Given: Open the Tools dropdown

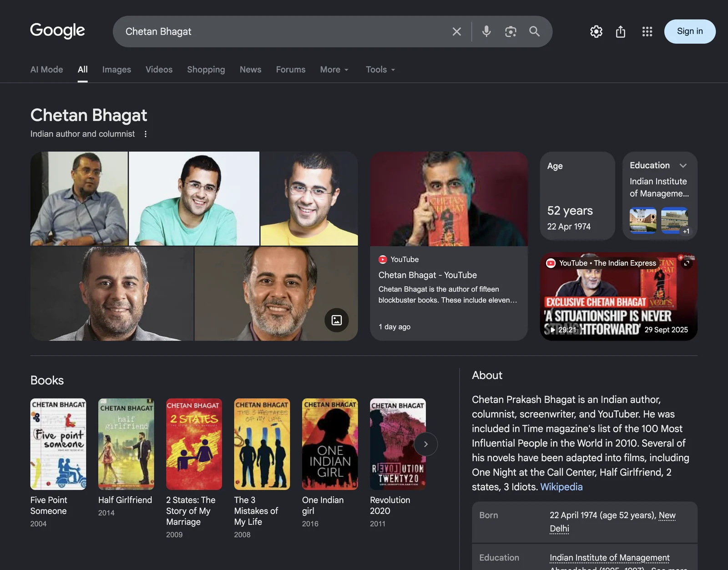Looking at the screenshot, I should coord(380,70).
